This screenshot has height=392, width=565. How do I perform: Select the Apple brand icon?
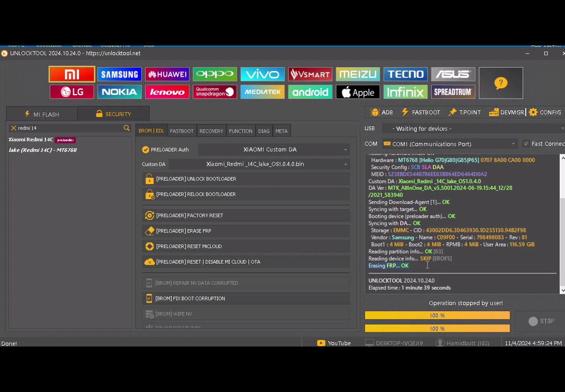click(x=358, y=92)
